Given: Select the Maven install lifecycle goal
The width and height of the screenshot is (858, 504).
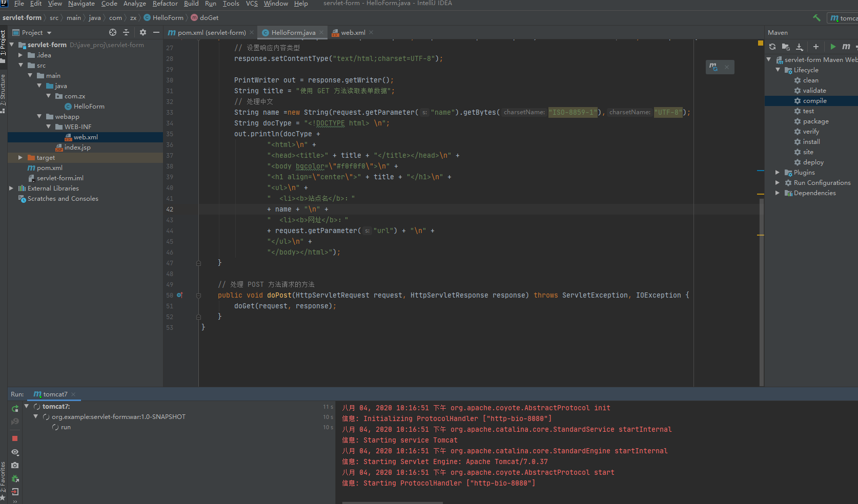Looking at the screenshot, I should (811, 142).
